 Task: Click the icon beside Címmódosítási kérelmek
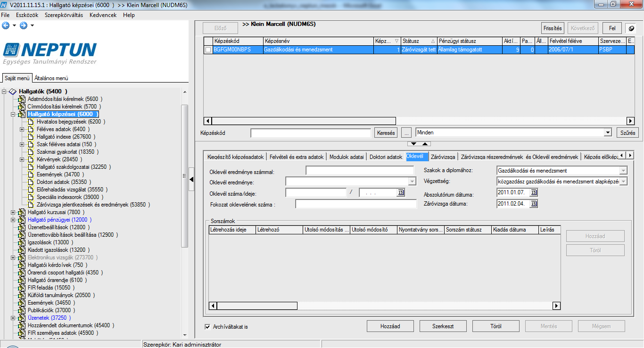(x=22, y=107)
